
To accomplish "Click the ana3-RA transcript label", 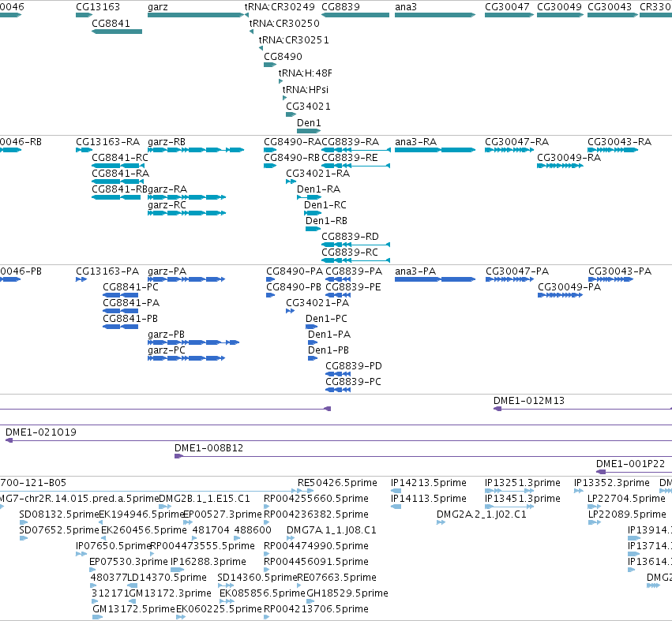I will (x=415, y=142).
